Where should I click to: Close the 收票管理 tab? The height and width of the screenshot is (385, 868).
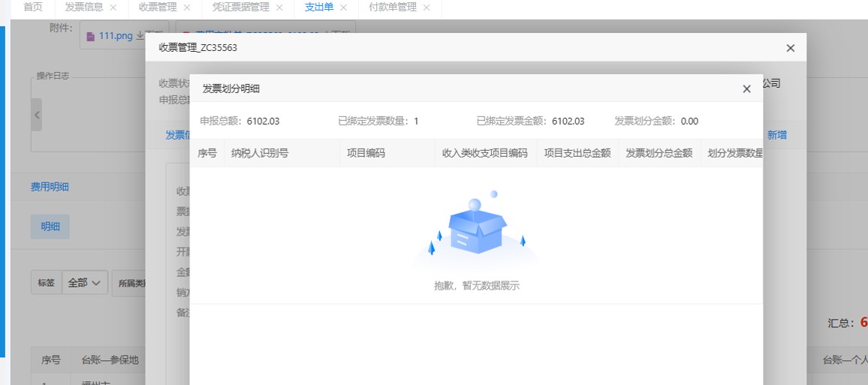pos(186,8)
